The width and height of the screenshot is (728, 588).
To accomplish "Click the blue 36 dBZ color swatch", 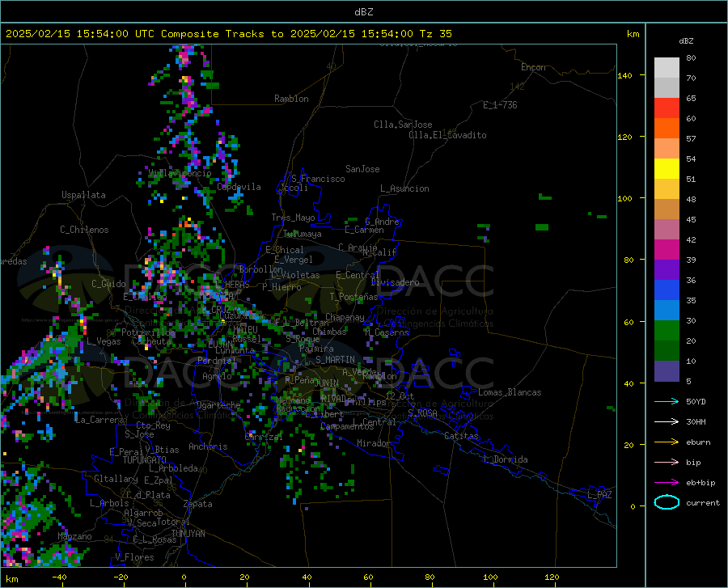I will (x=667, y=290).
